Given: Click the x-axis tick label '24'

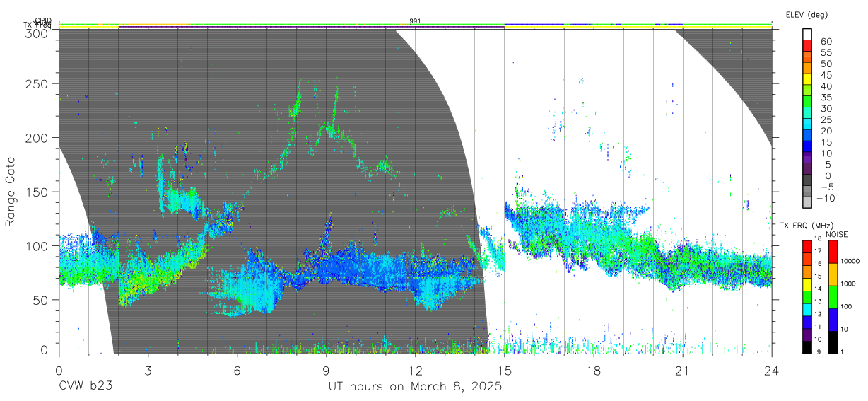Looking at the screenshot, I should coord(771,370).
